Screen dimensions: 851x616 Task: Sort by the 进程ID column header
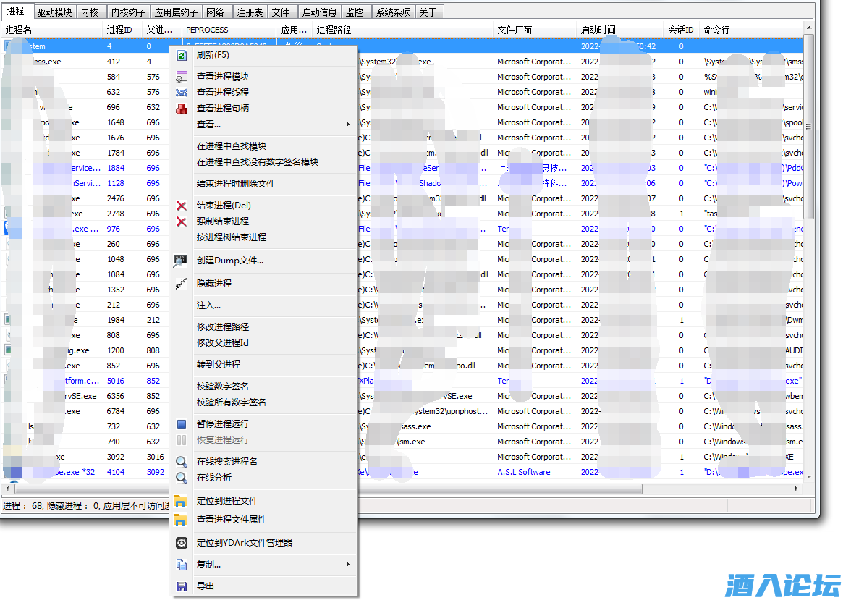tap(119, 30)
